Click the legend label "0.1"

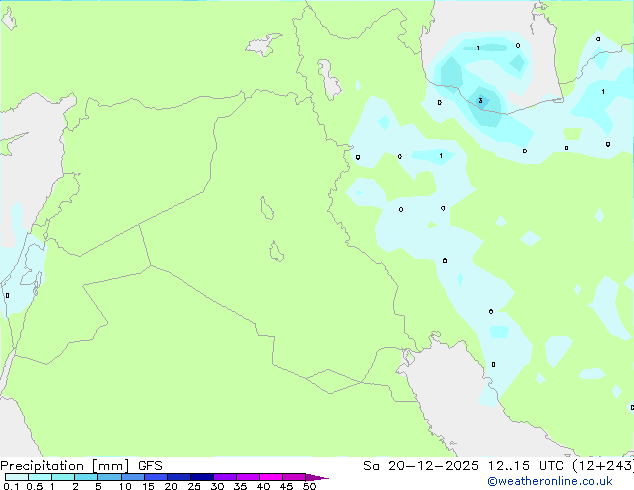click(11, 486)
